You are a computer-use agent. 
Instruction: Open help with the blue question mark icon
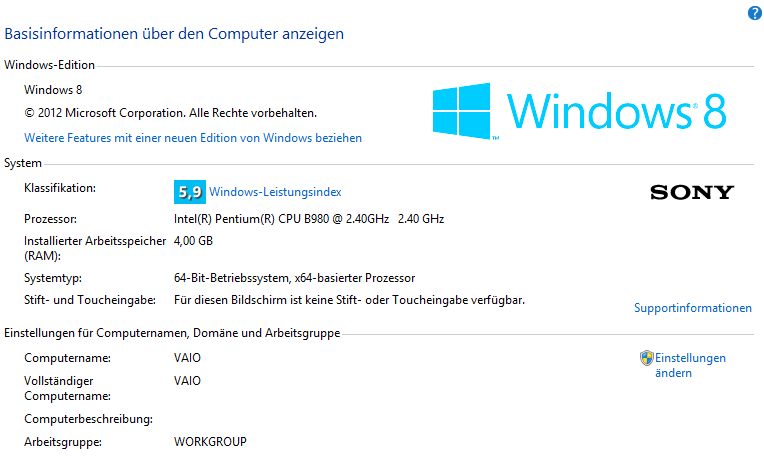coord(754,13)
